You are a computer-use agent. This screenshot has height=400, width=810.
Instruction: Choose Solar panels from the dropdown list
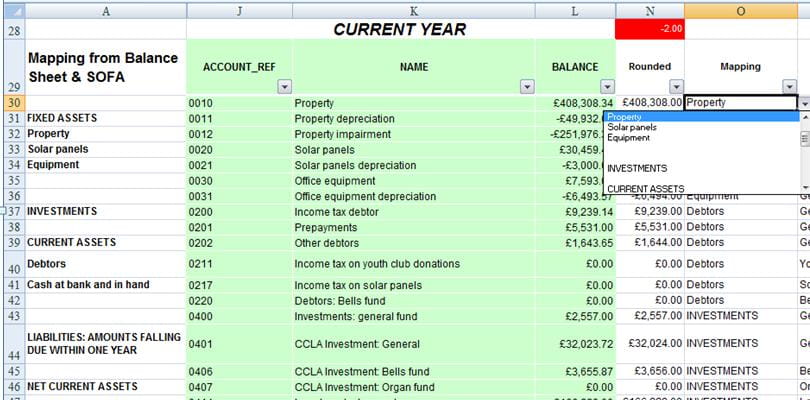[x=632, y=128]
